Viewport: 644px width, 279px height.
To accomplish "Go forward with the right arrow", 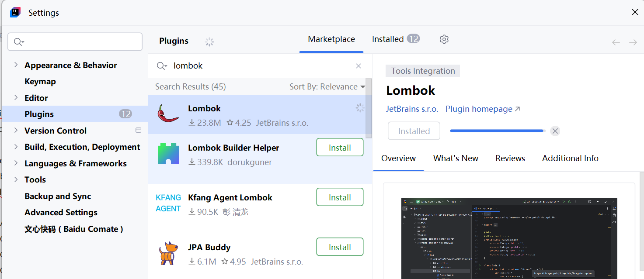I will click(x=633, y=42).
